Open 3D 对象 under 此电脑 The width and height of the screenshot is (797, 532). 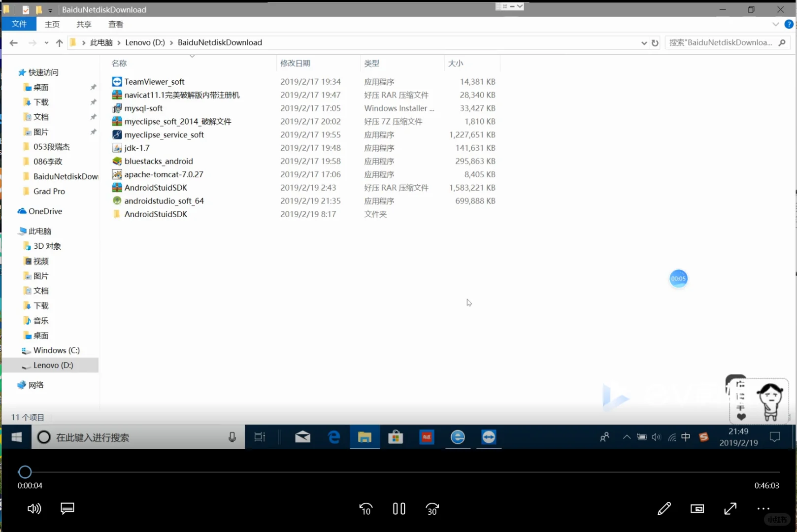[x=47, y=246]
